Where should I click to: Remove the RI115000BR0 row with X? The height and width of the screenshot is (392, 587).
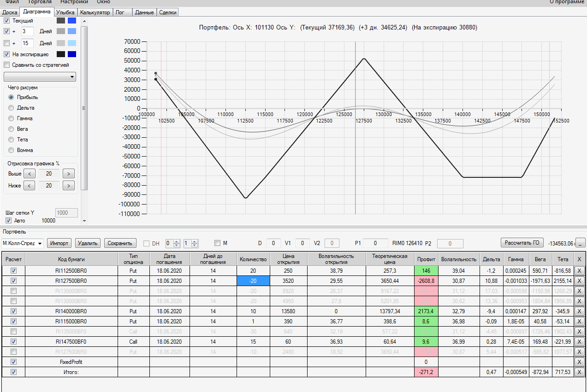[x=579, y=322]
